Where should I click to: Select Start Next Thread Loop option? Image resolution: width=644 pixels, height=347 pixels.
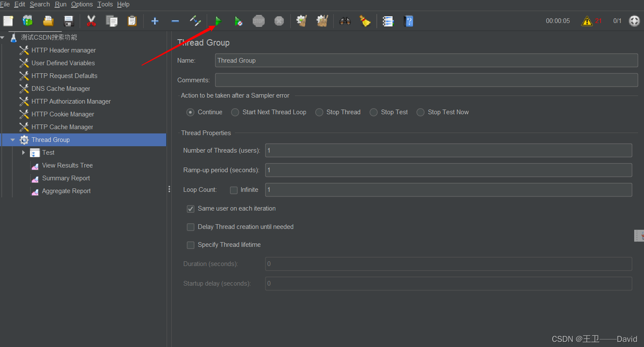pyautogui.click(x=235, y=112)
